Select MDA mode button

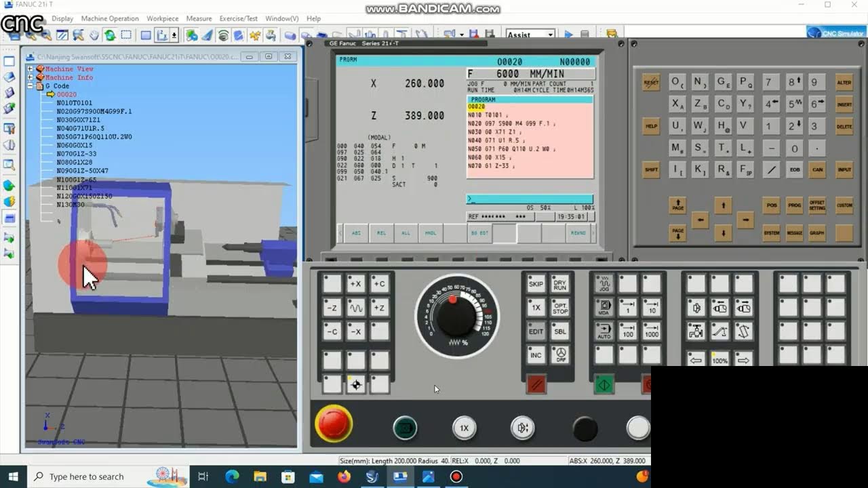click(604, 307)
